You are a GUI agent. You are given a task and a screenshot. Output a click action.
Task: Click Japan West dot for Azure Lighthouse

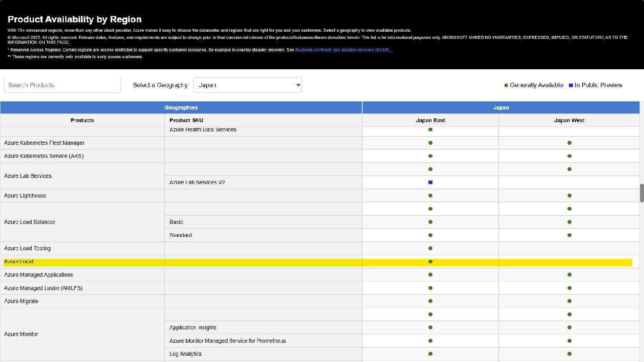point(569,196)
